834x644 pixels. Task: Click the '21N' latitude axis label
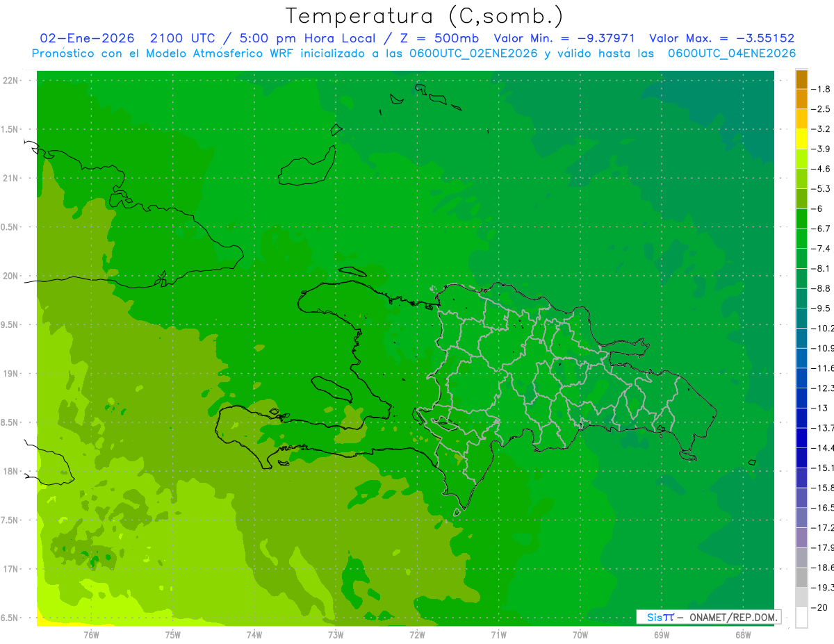pos(12,179)
